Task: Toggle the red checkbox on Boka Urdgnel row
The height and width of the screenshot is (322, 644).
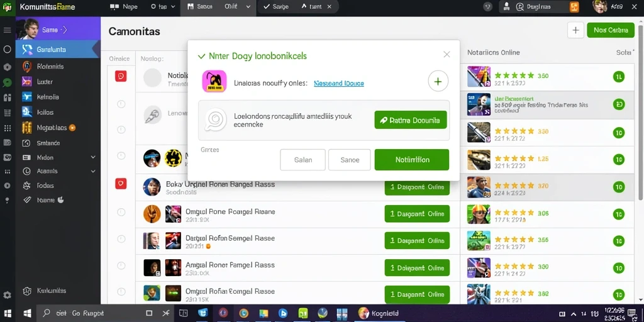Action: (x=121, y=184)
